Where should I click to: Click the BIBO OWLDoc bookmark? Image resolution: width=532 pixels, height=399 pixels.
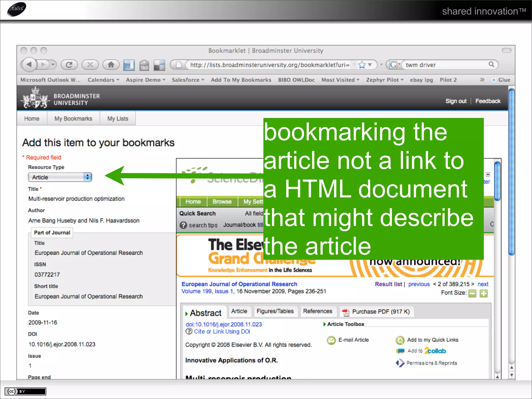click(x=296, y=80)
